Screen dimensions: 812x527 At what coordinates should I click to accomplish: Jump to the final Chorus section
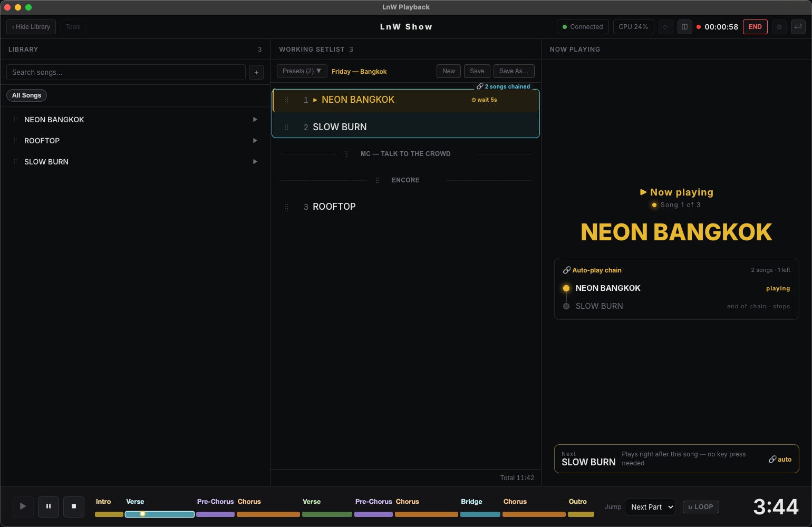(534, 514)
